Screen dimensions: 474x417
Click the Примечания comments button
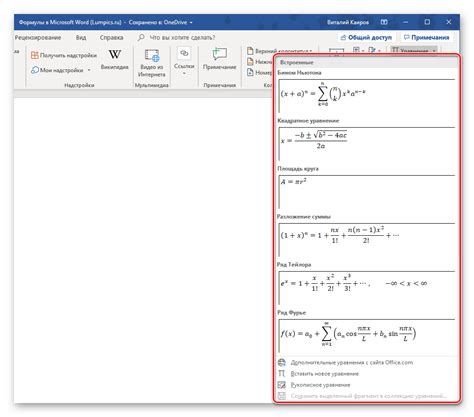tap(427, 38)
